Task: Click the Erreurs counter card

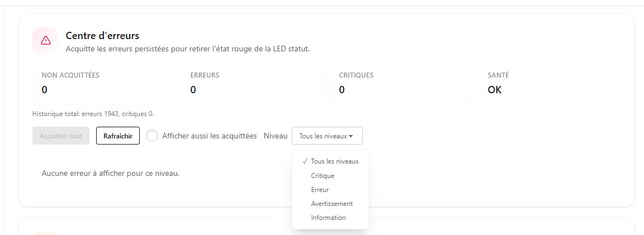Action: tap(252, 84)
